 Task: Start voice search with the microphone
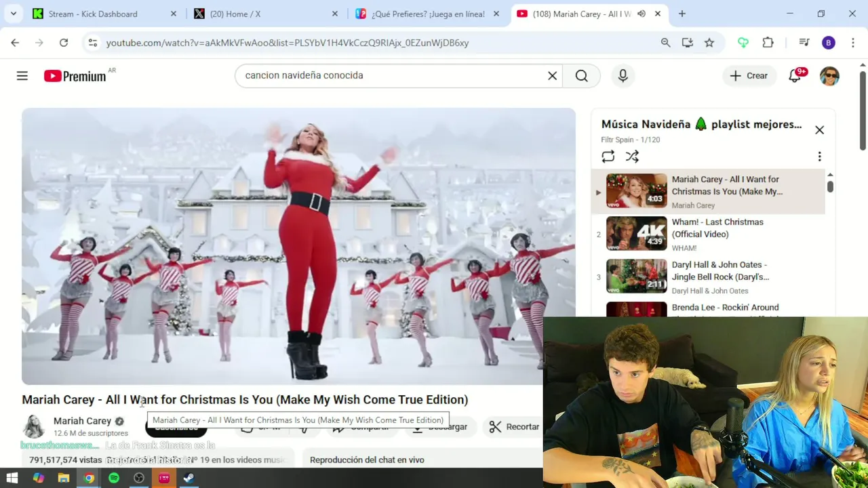point(623,76)
